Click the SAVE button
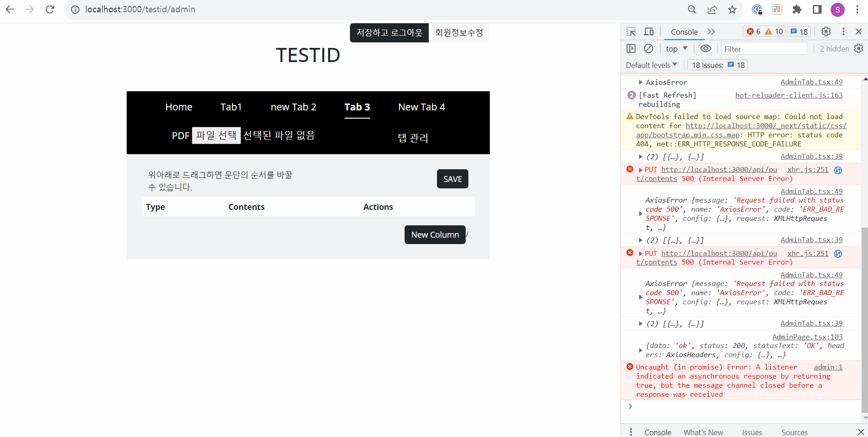 (452, 179)
